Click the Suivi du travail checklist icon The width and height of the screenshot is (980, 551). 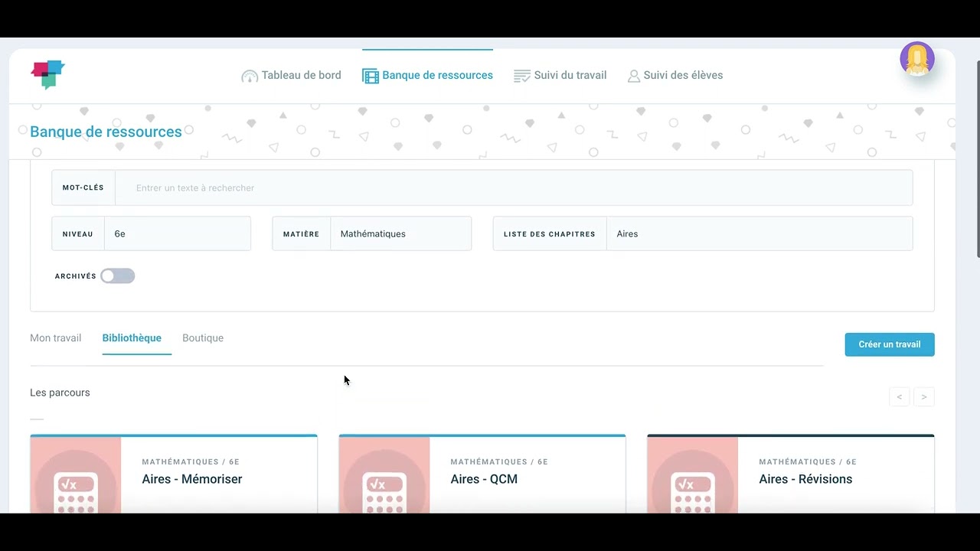522,76
